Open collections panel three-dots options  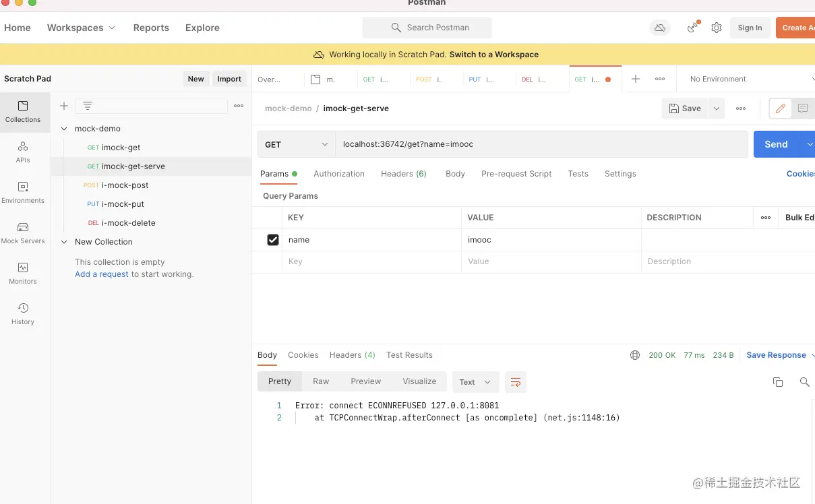point(239,106)
